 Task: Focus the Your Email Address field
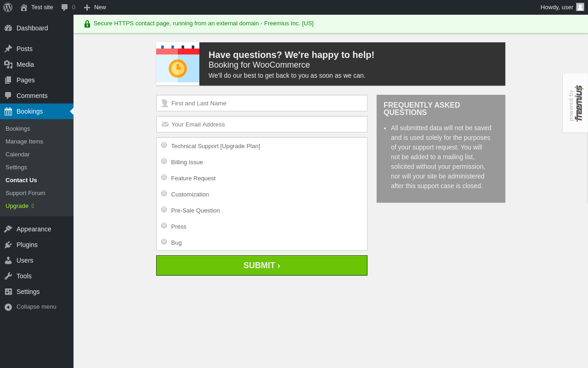coord(262,124)
